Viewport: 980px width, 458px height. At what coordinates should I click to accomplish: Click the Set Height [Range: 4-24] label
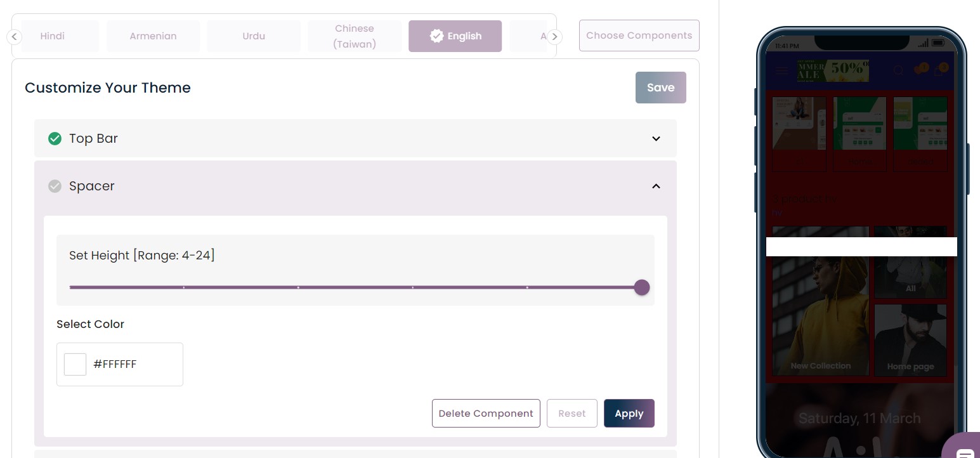[x=142, y=255]
